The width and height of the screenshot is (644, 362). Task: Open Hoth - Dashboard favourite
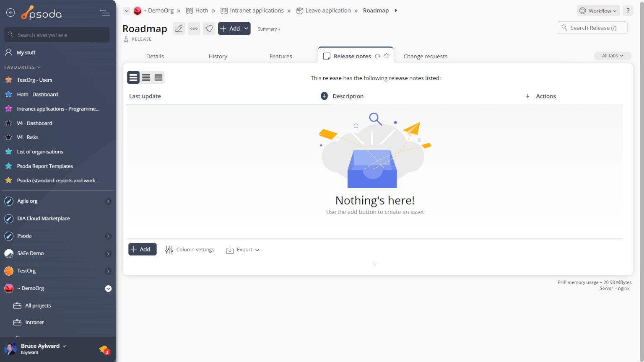tap(37, 94)
